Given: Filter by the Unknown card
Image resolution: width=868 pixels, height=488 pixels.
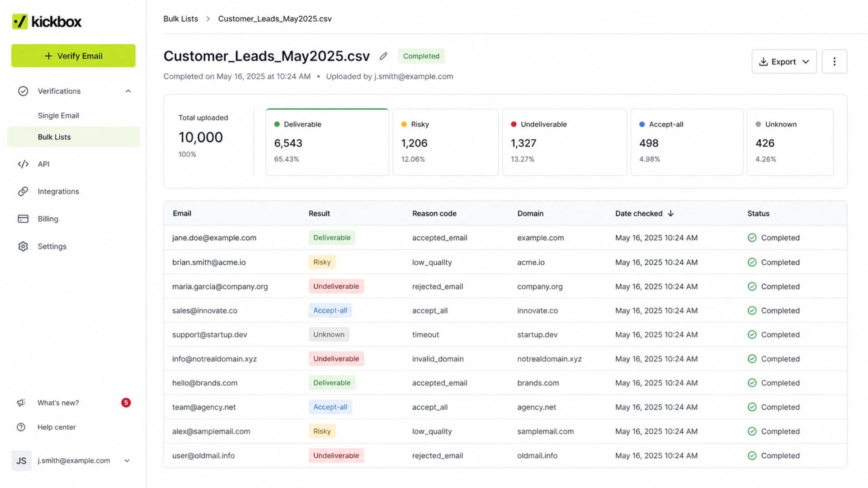Looking at the screenshot, I should click(x=790, y=142).
